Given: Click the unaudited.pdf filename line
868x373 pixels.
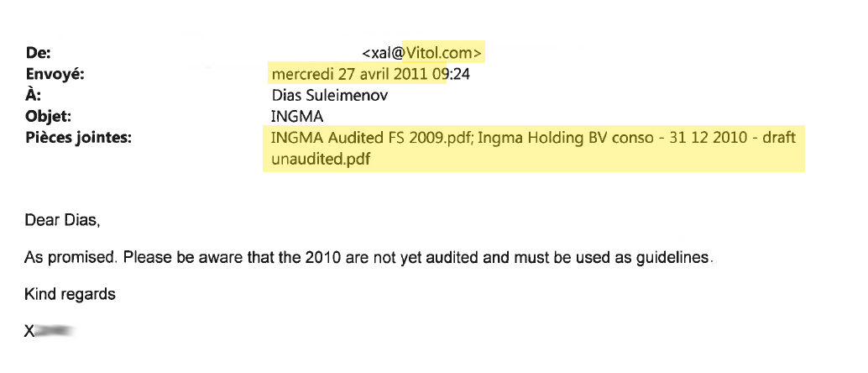Looking at the screenshot, I should (x=321, y=159).
